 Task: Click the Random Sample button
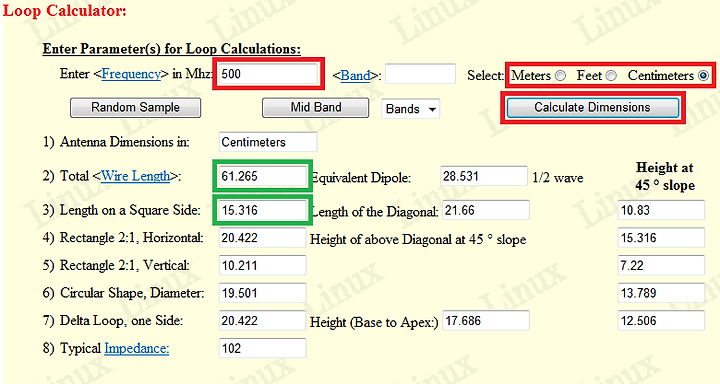pyautogui.click(x=135, y=107)
